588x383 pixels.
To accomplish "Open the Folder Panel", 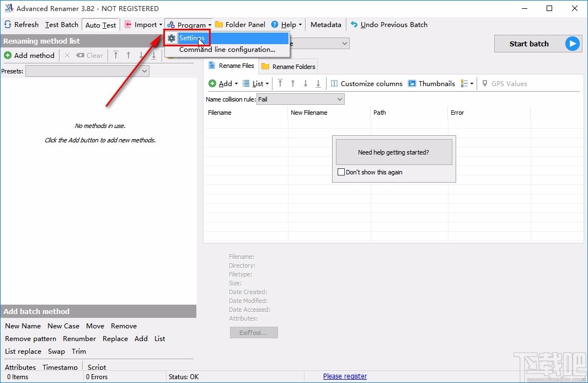I will point(240,25).
